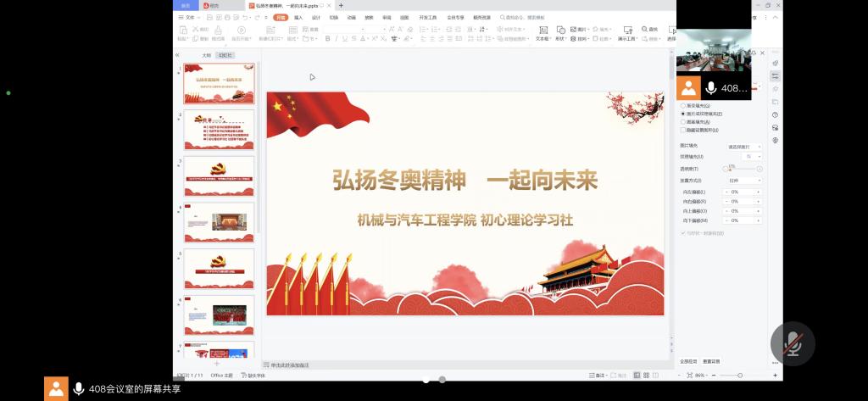Collapse the slide panel with double-arrow icon

coord(177,55)
